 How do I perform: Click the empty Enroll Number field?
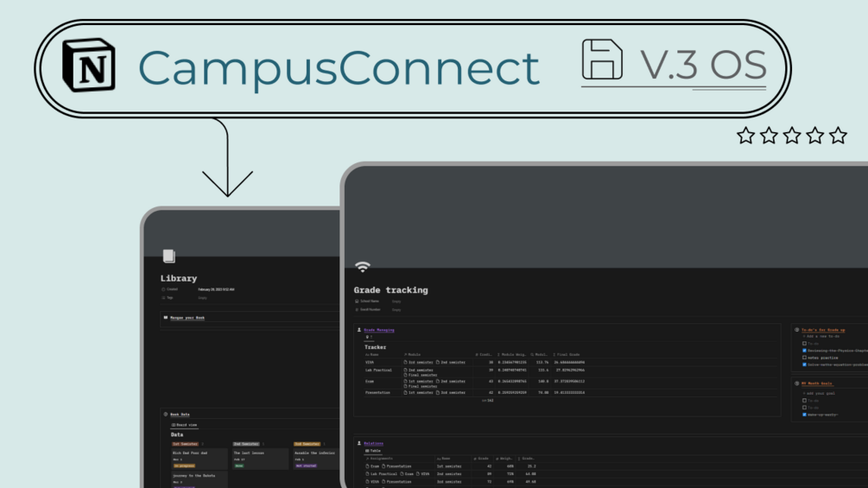point(396,310)
